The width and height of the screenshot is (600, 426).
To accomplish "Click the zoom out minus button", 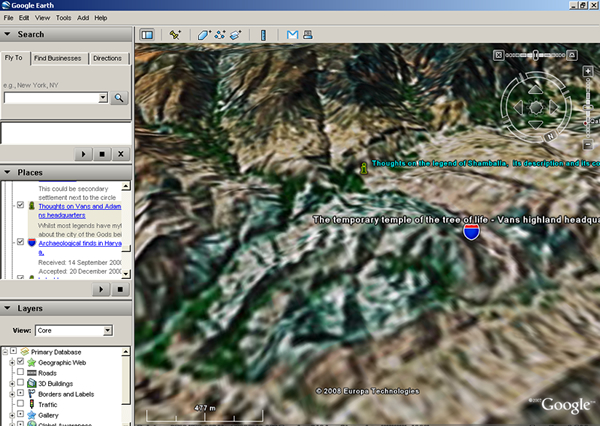I will pos(588,145).
